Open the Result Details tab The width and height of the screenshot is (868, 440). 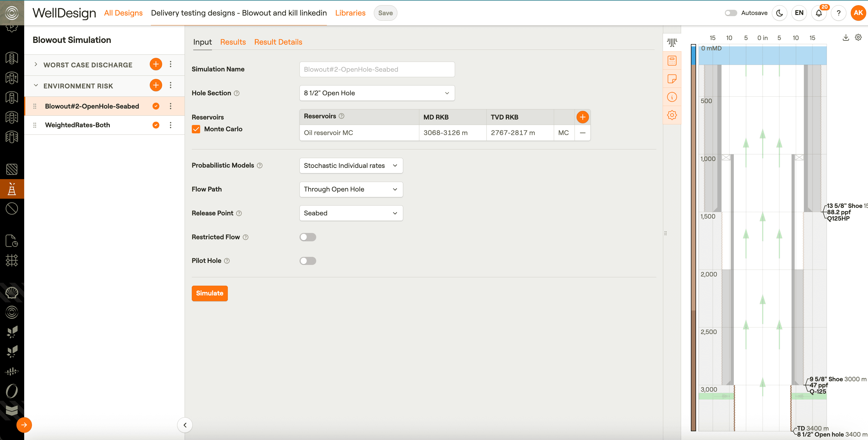[x=278, y=42]
